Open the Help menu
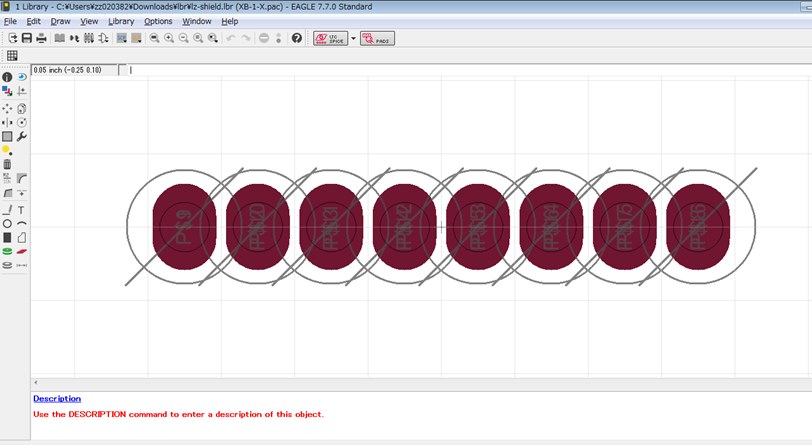The width and height of the screenshot is (812, 445). tap(229, 21)
